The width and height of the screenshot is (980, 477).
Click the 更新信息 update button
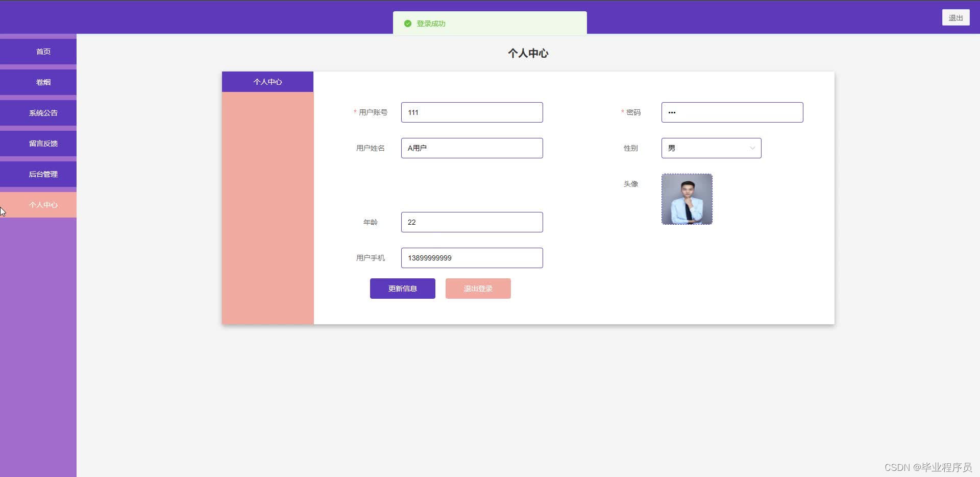coord(402,288)
